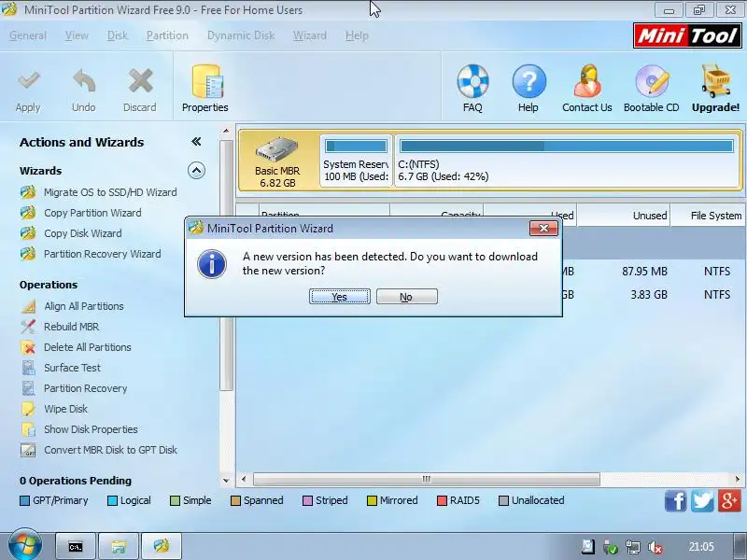Open the General menu
The width and height of the screenshot is (747, 560).
pos(28,35)
